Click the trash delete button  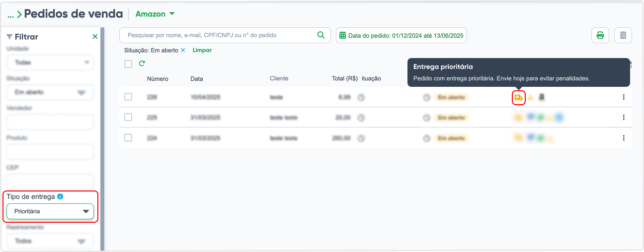[623, 35]
